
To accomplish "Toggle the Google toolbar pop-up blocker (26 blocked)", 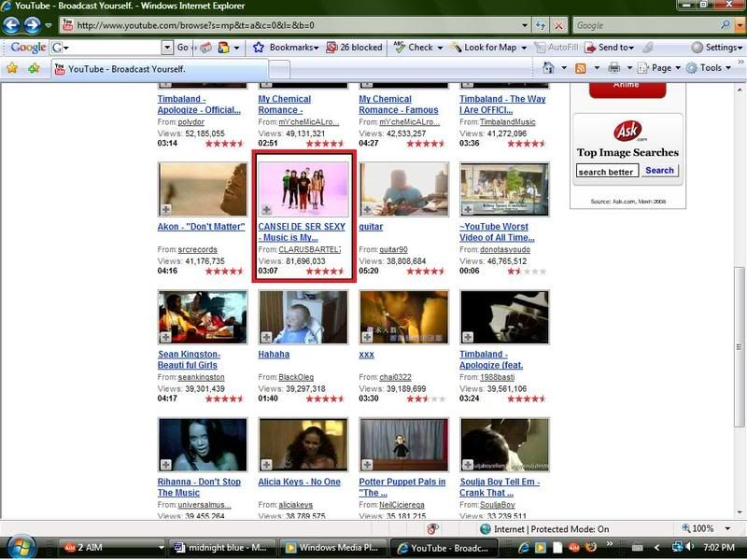I will tap(355, 48).
